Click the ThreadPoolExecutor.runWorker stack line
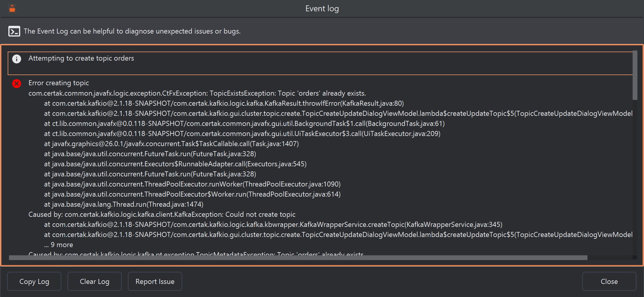 tap(192, 184)
